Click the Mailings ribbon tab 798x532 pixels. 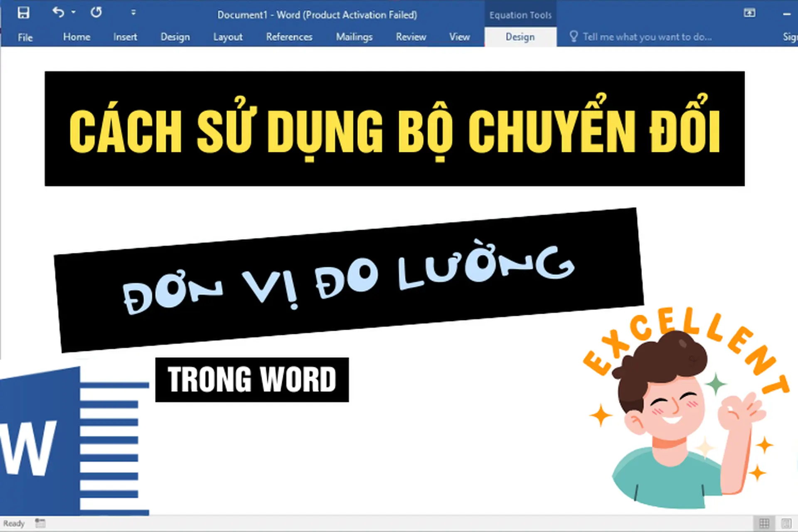(354, 37)
